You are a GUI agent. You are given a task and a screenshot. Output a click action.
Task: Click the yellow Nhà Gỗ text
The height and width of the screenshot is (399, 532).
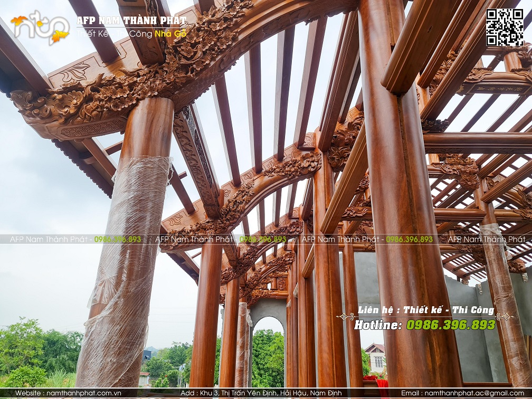(170, 34)
